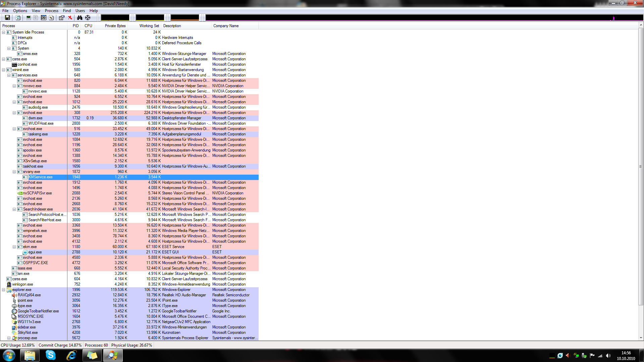
Task: Click the Refresh Now toolbar icon
Action: tap(18, 18)
